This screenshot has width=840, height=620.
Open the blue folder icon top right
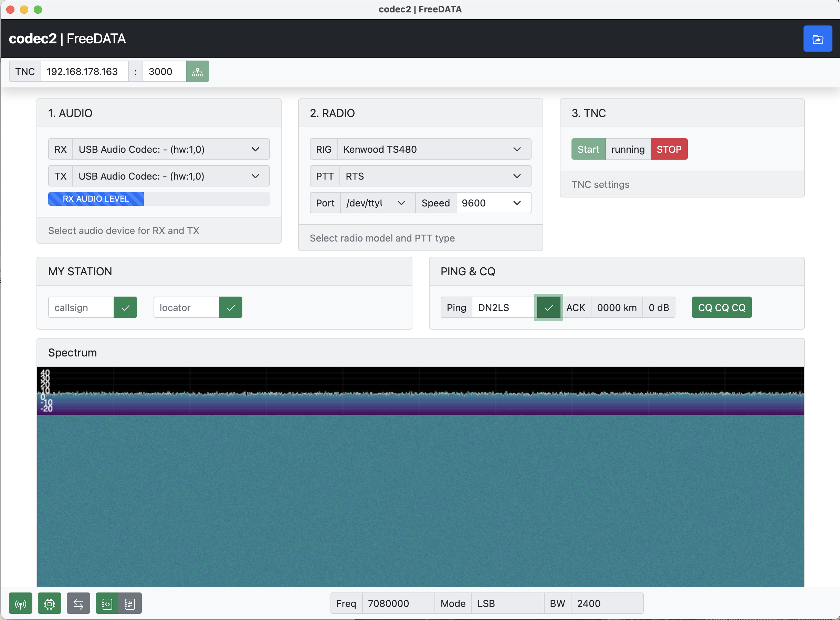(x=818, y=39)
